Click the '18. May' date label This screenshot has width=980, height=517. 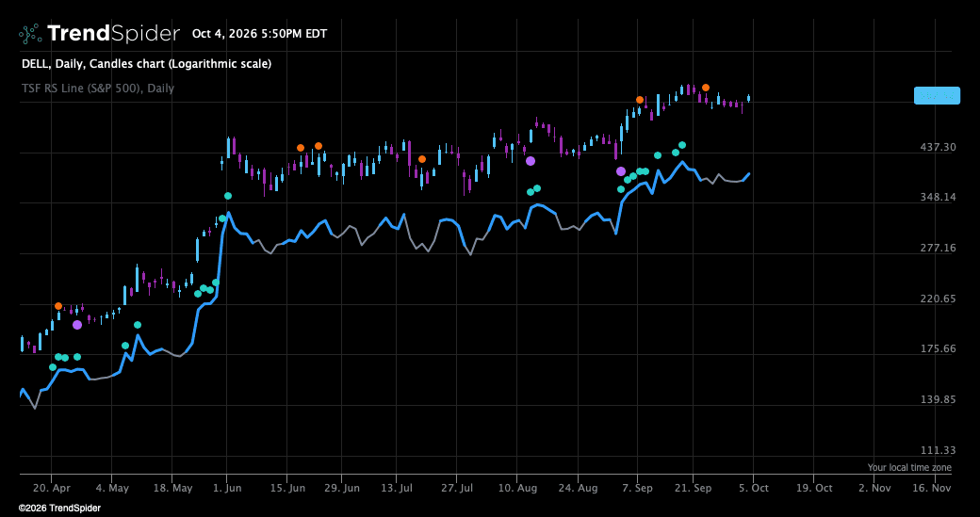[x=173, y=487]
